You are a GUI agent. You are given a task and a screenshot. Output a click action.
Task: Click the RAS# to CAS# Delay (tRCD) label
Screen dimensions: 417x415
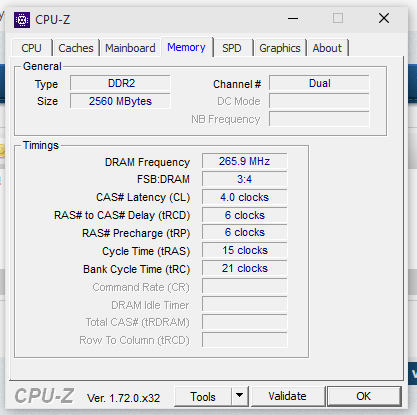[122, 215]
